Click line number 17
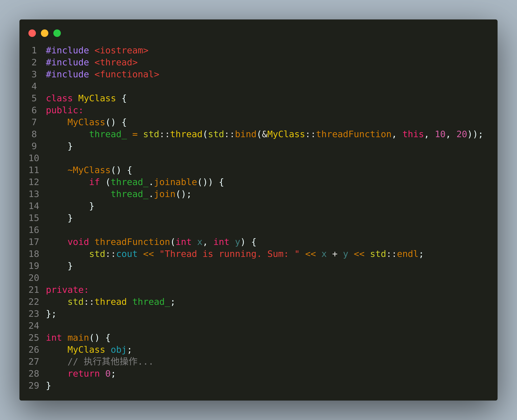This screenshot has width=517, height=420. click(34, 242)
